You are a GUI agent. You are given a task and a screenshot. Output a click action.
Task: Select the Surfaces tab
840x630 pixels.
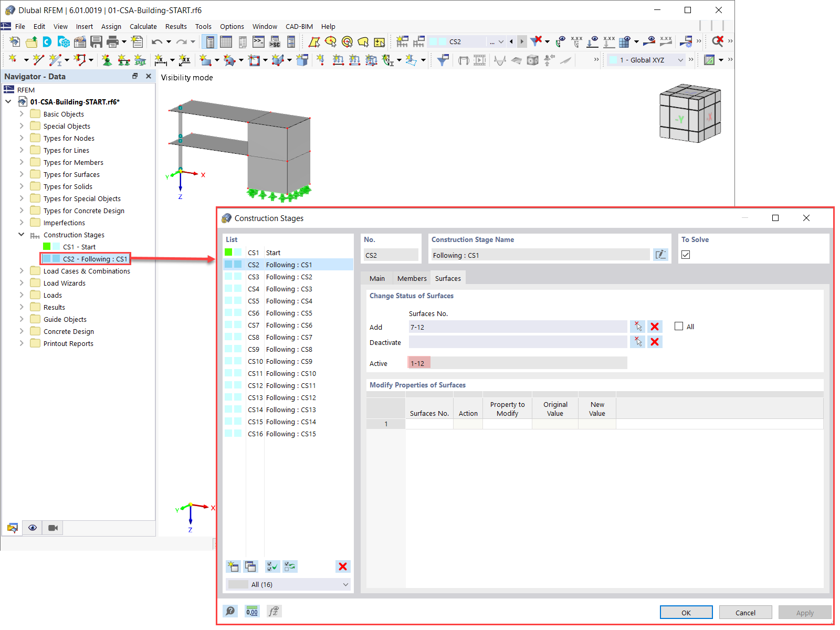tap(448, 278)
